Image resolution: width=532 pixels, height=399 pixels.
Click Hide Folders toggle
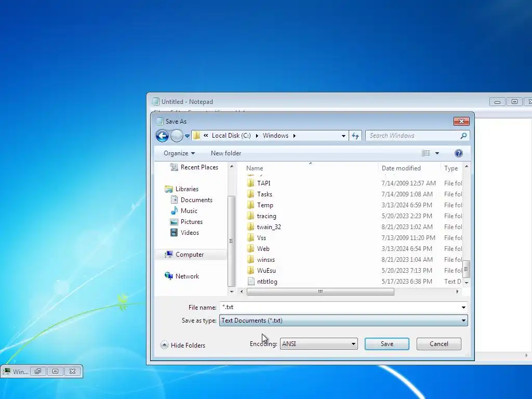tap(183, 345)
